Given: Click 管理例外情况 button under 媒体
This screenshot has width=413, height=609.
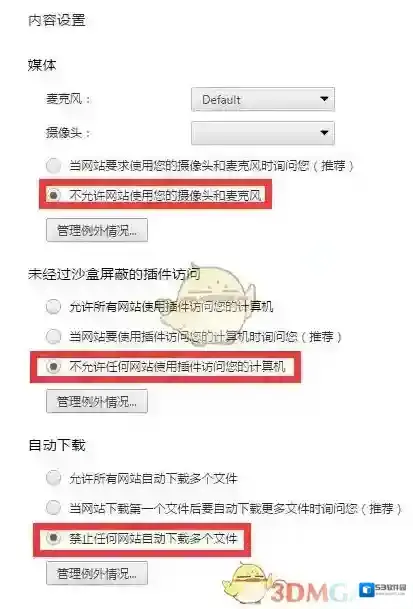Looking at the screenshot, I should click(97, 230).
